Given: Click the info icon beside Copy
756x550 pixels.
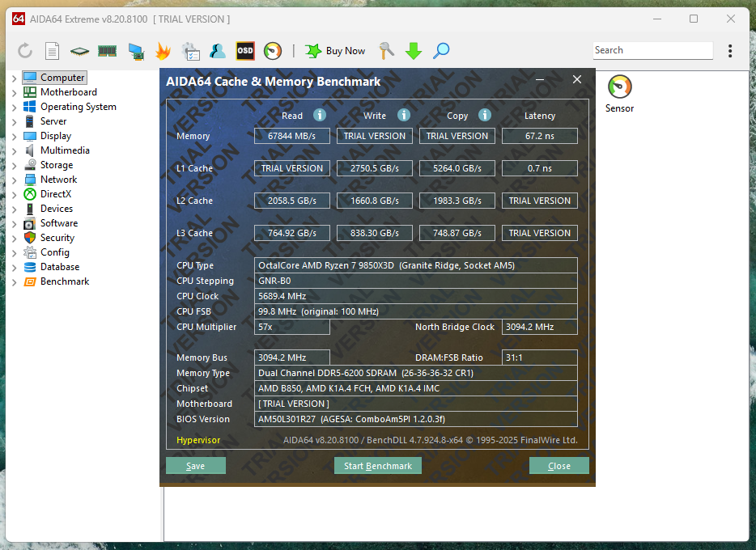Looking at the screenshot, I should click(485, 115).
